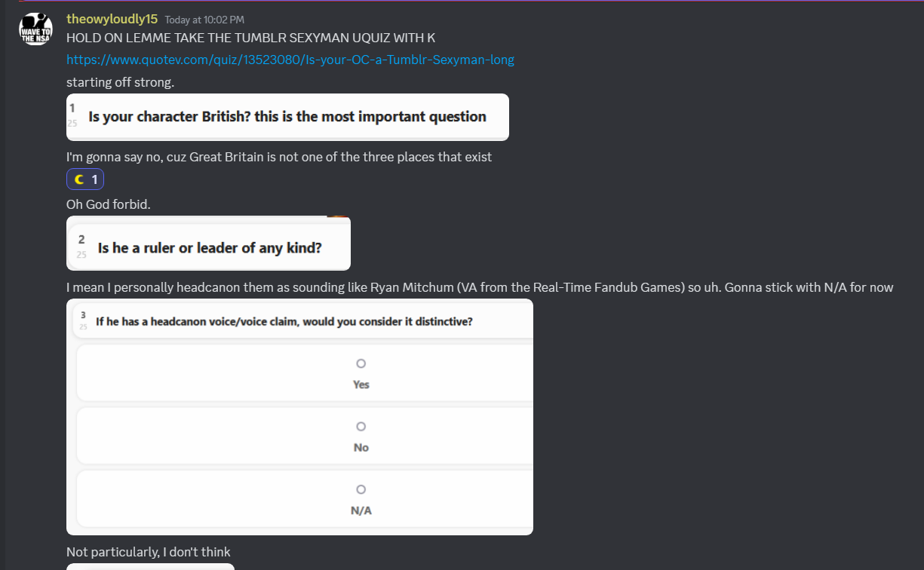Click the 'HOLD ON LEMME TAKE' message text
The image size is (924, 570).
[x=250, y=38]
